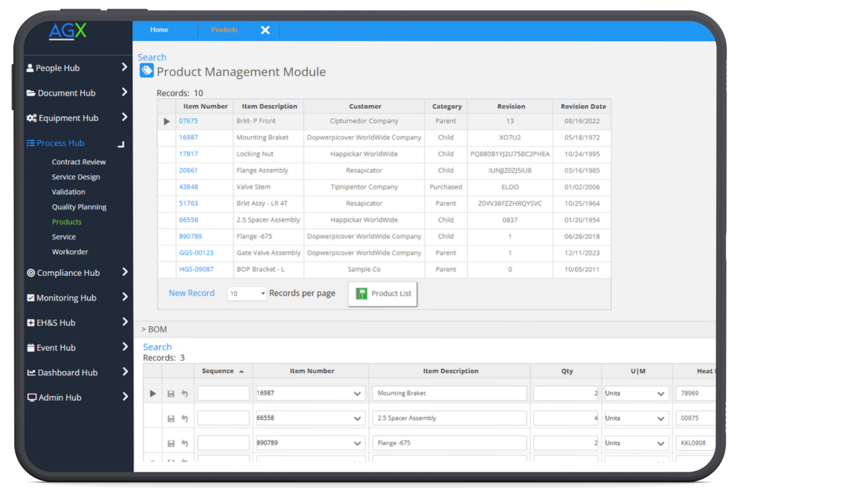Open item number dropdown showing 890789

click(x=357, y=444)
